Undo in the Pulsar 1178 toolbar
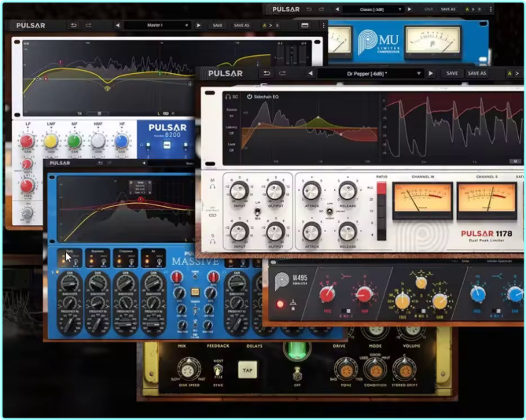 tap(267, 73)
